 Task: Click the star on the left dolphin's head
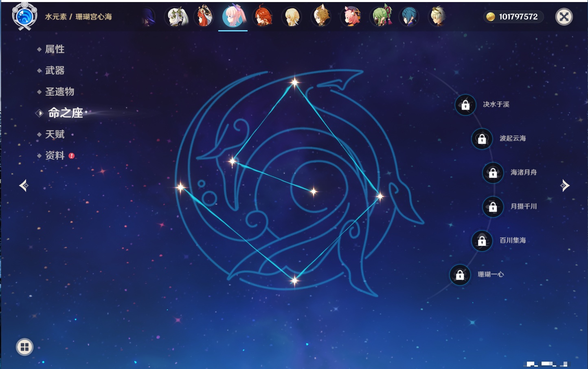(x=233, y=161)
